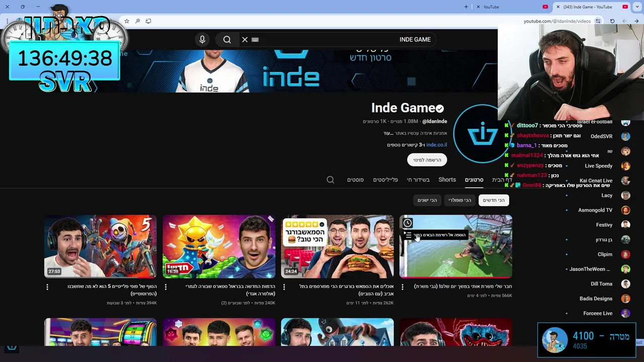
Task: Open more options for Poppy Playtime 5 video
Action: (x=47, y=287)
